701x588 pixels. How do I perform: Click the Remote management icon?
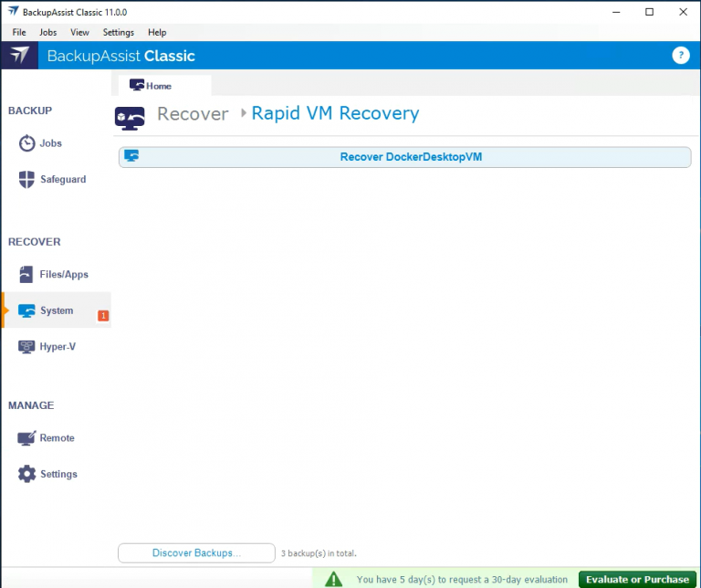27,438
